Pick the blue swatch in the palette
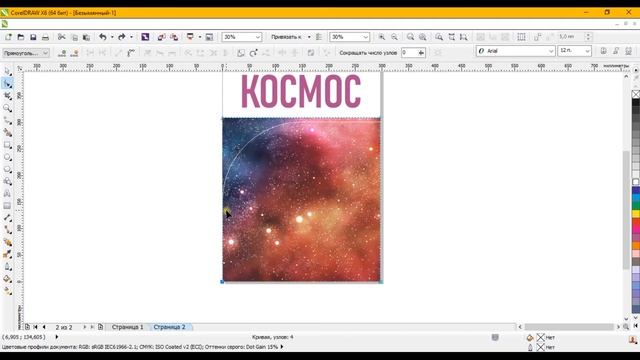This screenshot has height=360, width=640. coord(636,190)
